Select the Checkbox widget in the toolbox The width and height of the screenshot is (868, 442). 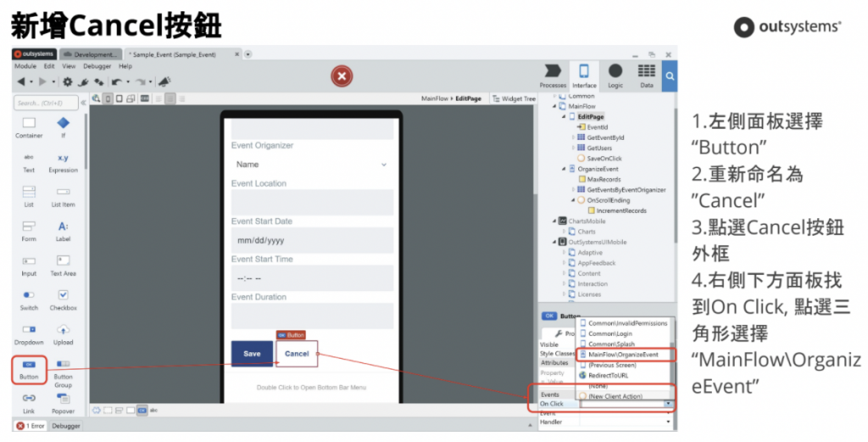point(63,300)
